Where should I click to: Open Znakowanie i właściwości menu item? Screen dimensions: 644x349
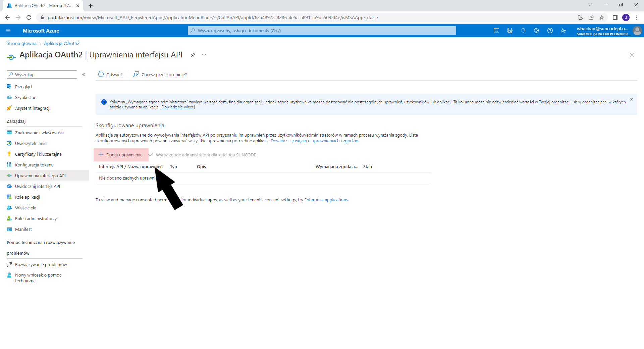click(x=39, y=133)
